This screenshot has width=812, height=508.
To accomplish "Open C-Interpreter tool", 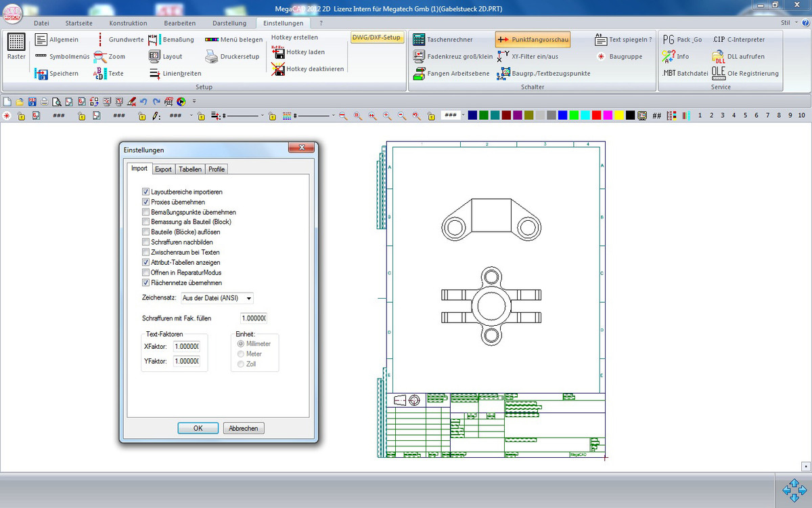I will (738, 39).
